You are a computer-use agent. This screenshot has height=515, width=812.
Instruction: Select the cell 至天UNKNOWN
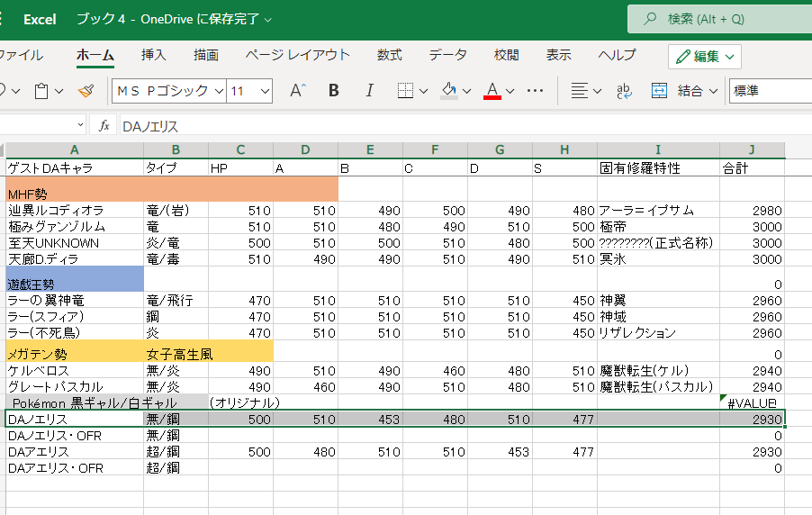coord(75,242)
